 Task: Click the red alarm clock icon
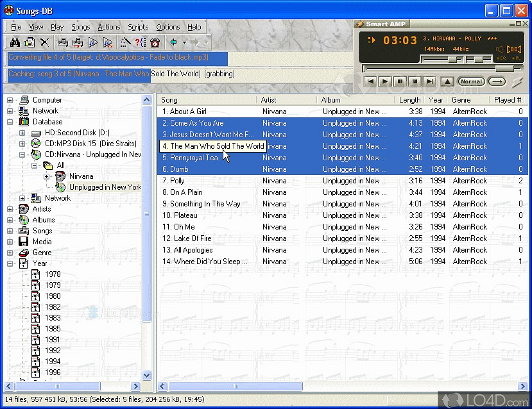coord(155,43)
